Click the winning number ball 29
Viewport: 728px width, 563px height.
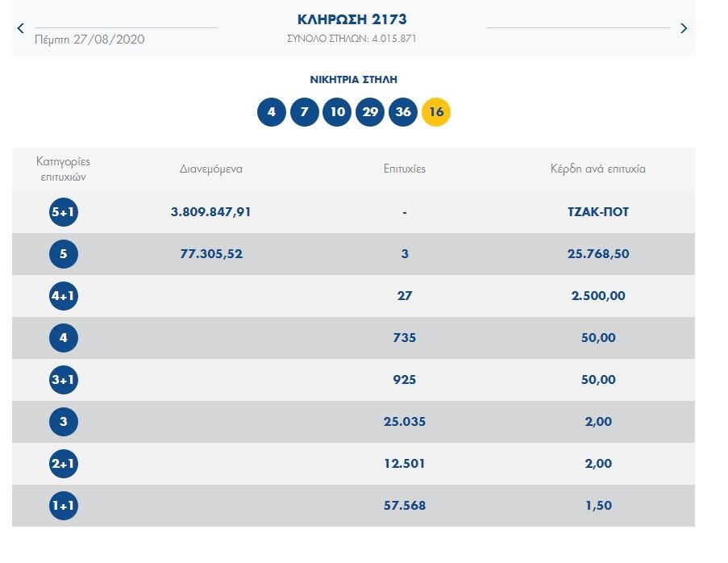pos(370,112)
